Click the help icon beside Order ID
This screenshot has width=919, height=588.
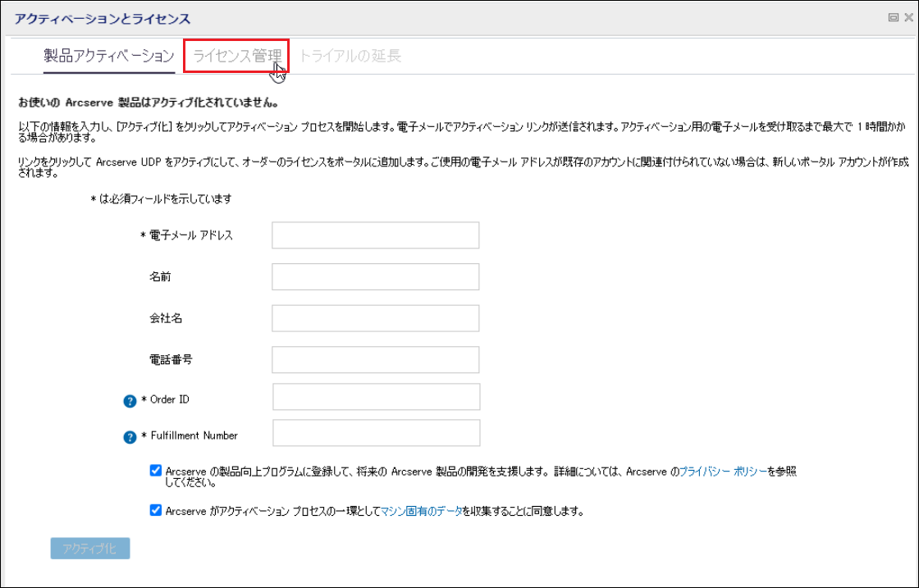(129, 401)
